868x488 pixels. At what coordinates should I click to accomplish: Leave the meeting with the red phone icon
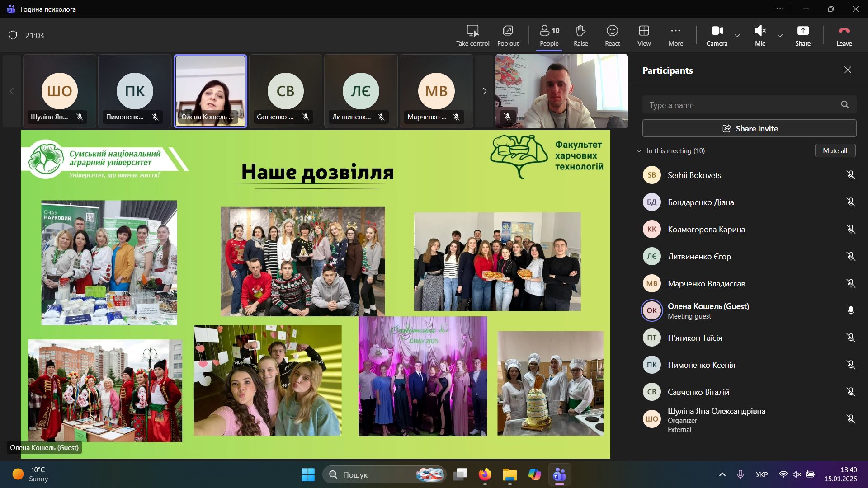click(844, 31)
